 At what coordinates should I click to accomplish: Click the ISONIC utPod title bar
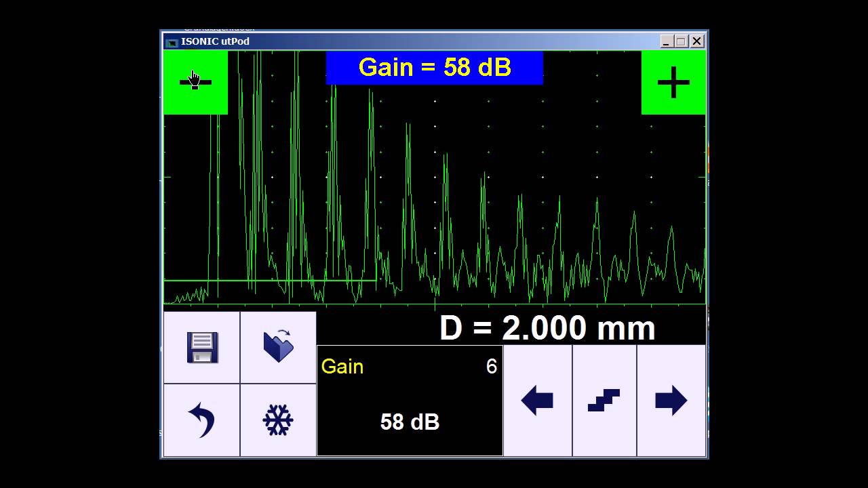pyautogui.click(x=434, y=41)
